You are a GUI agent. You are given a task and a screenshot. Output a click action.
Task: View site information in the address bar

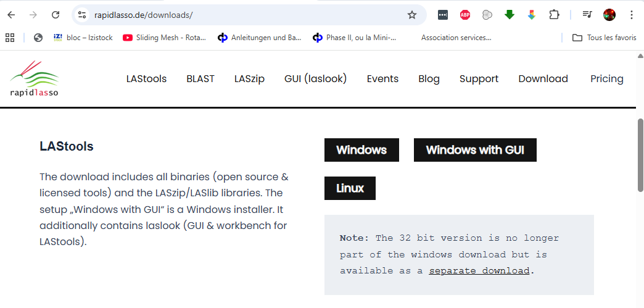point(82,15)
